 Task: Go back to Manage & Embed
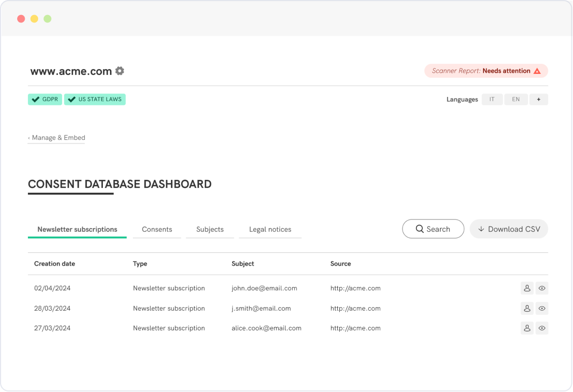pos(57,138)
